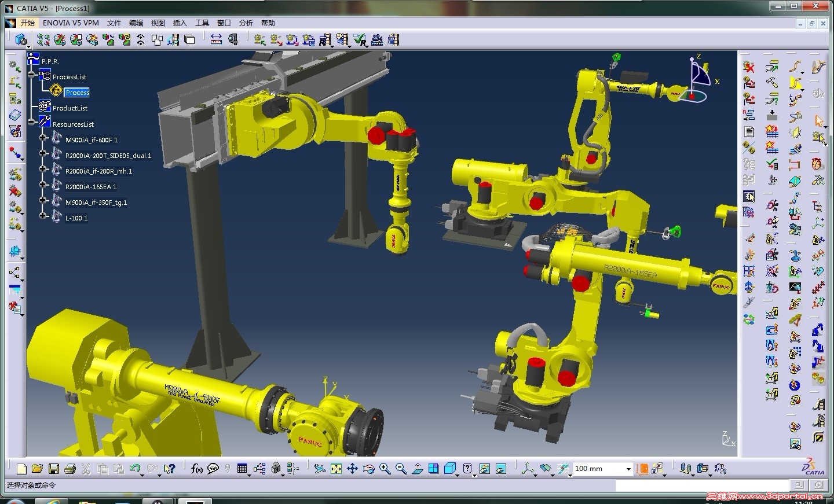The height and width of the screenshot is (504, 834).
Task: Click the clamp tool icon in top toolbar
Action: tap(232, 39)
